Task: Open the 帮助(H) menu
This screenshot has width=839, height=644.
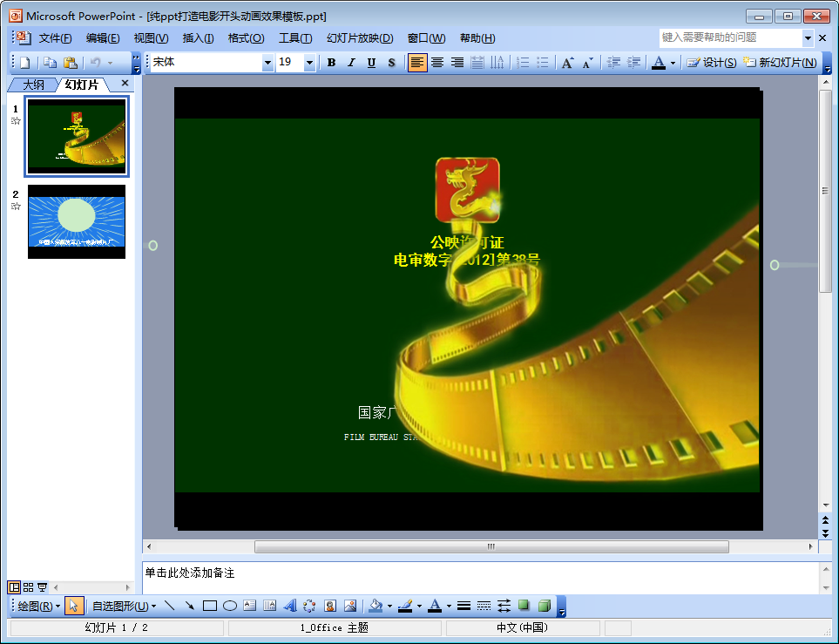Action: click(477, 38)
